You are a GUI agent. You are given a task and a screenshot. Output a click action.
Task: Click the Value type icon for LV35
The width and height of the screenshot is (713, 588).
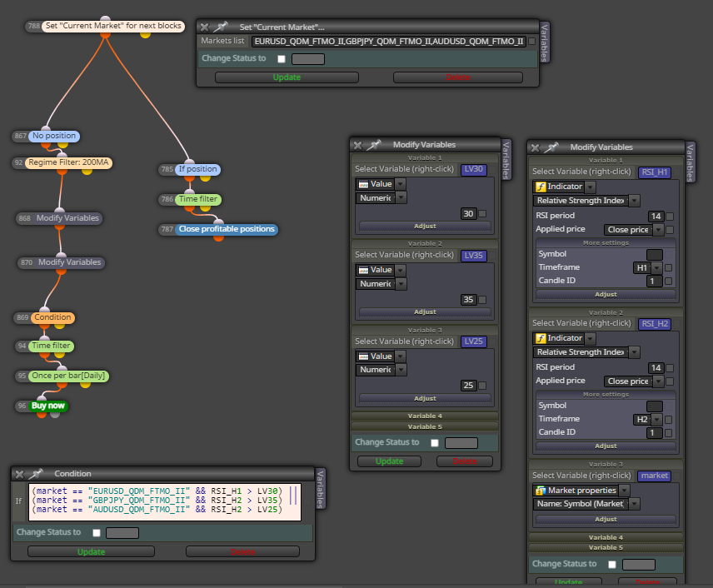pos(363,270)
